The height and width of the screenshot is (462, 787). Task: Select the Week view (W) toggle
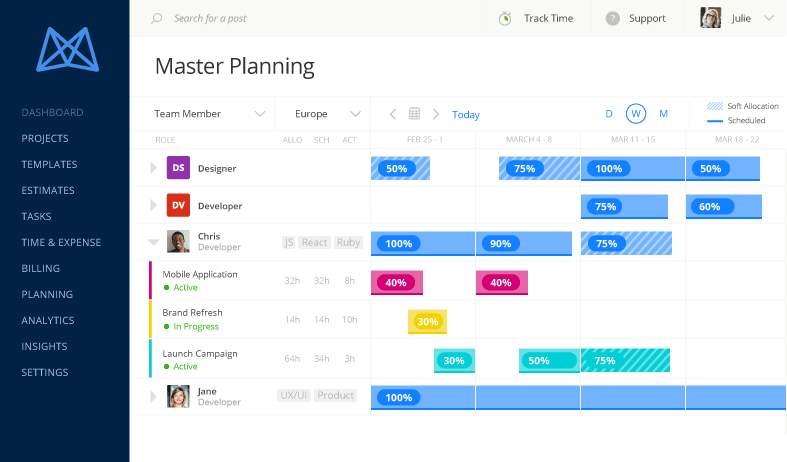(x=636, y=114)
